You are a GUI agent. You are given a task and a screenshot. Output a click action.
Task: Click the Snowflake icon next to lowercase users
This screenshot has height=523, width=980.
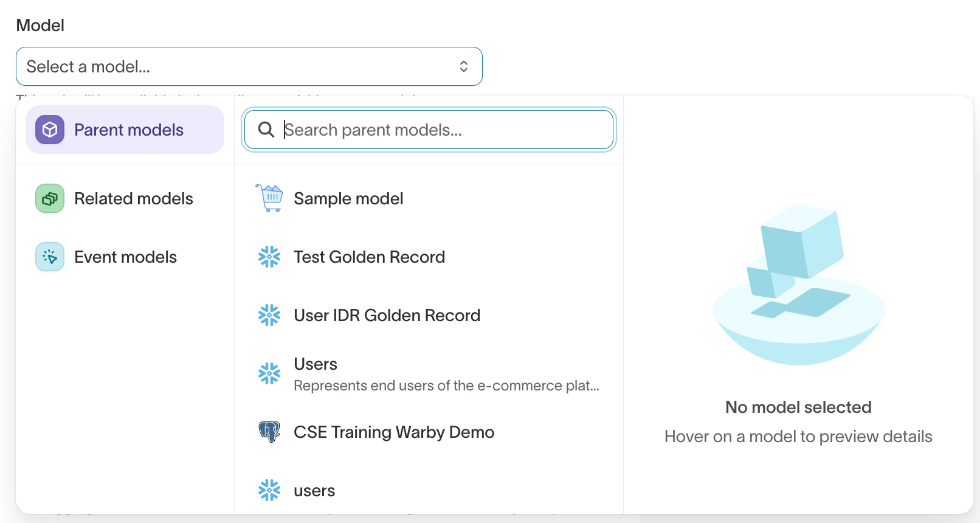coord(269,490)
